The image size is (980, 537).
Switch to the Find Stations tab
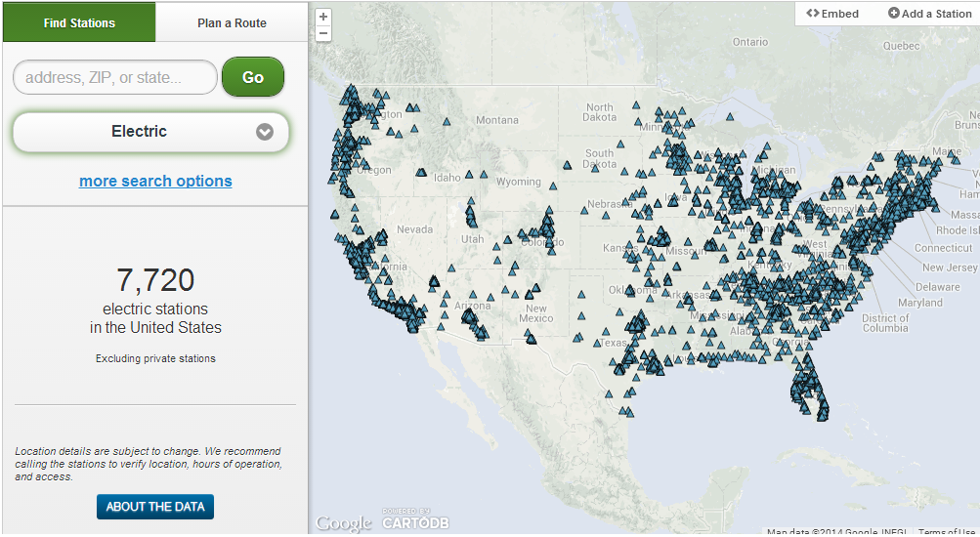79,22
